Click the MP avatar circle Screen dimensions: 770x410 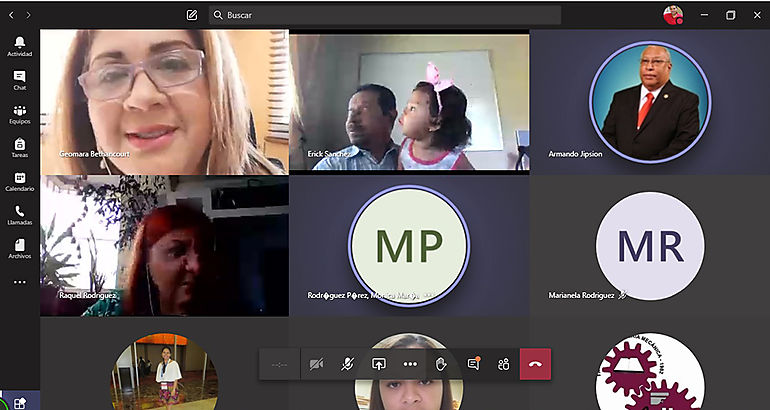(x=409, y=246)
